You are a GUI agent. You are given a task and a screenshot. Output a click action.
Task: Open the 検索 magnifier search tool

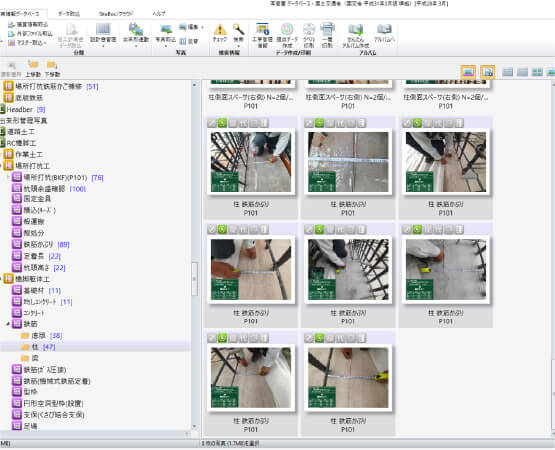[x=239, y=33]
